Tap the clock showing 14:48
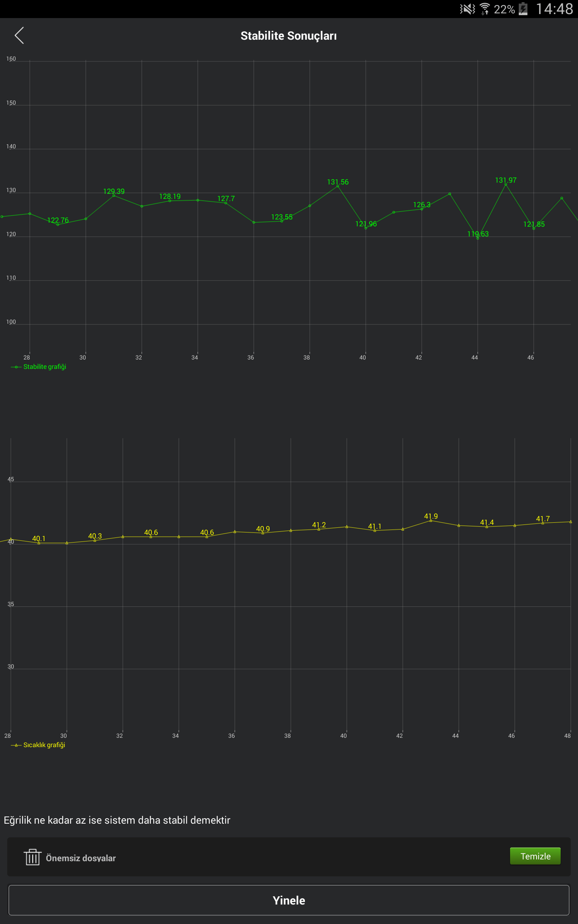578x924 pixels. pyautogui.click(x=554, y=9)
